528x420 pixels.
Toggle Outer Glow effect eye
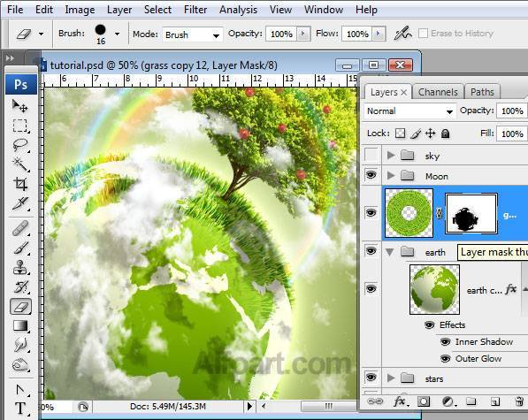pyautogui.click(x=445, y=359)
